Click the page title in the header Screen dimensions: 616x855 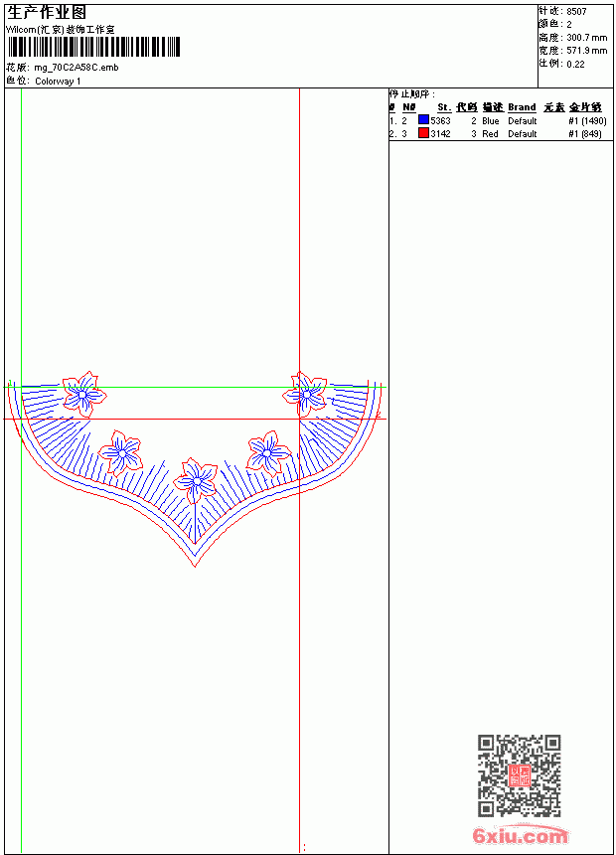click(47, 13)
